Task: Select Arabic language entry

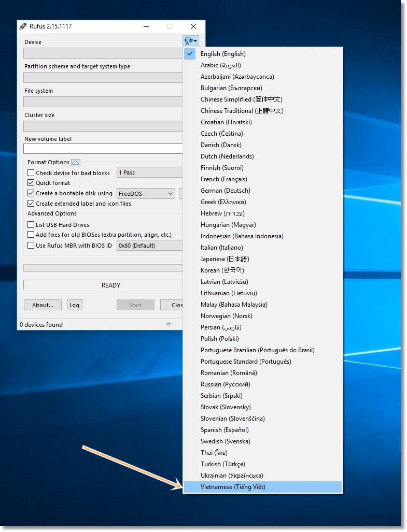Action: click(x=263, y=65)
